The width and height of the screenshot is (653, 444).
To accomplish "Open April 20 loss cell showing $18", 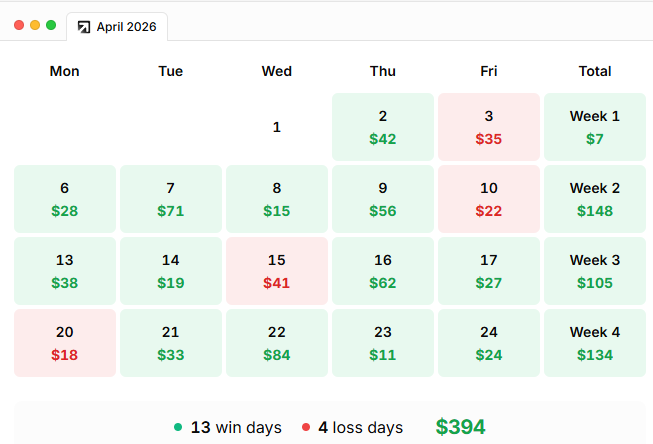I will (x=65, y=343).
